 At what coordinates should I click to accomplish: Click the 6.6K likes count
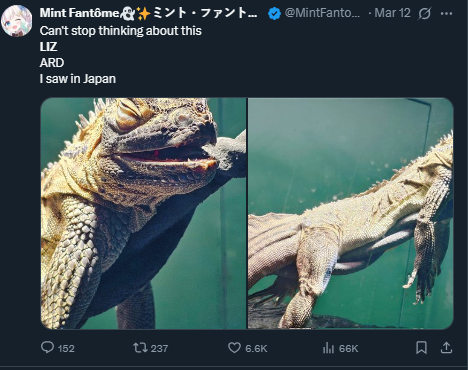(256, 349)
